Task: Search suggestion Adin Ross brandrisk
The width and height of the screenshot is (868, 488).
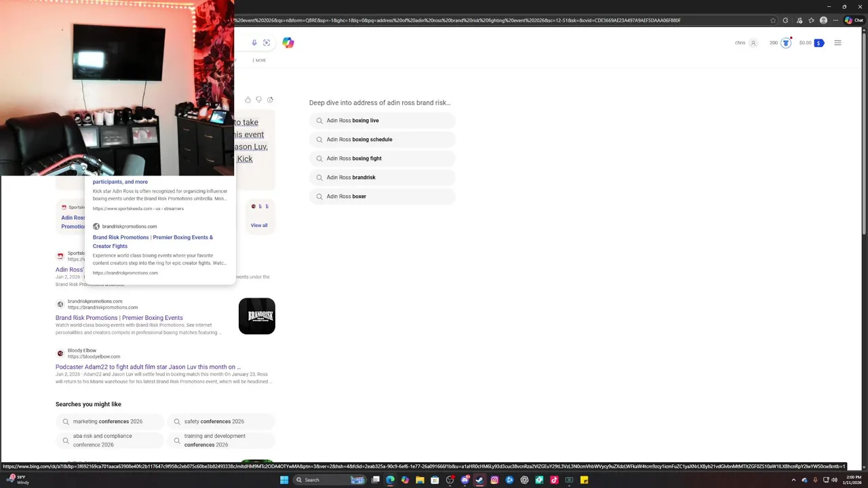Action: tap(382, 178)
